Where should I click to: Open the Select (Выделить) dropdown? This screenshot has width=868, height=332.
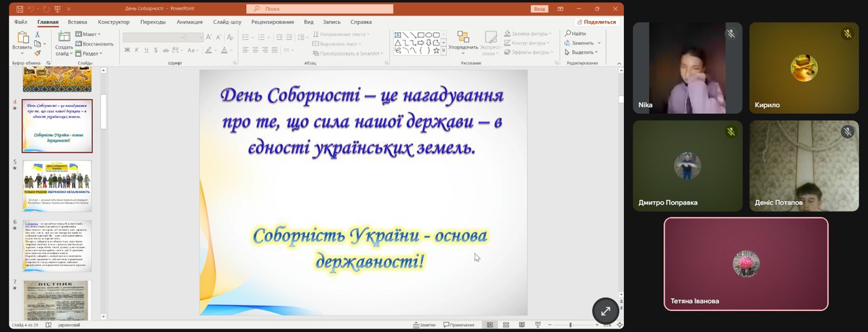tap(582, 52)
